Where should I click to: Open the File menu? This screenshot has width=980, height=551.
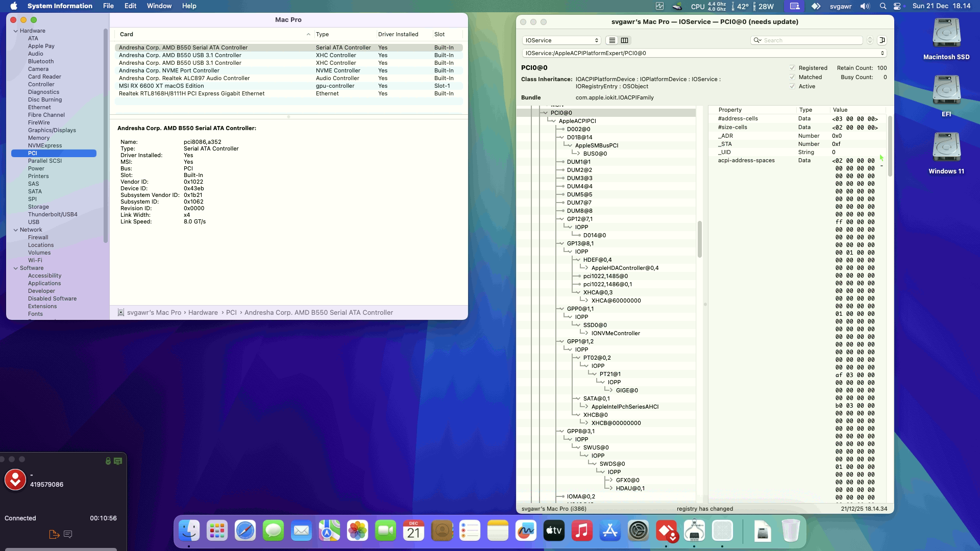click(x=108, y=6)
